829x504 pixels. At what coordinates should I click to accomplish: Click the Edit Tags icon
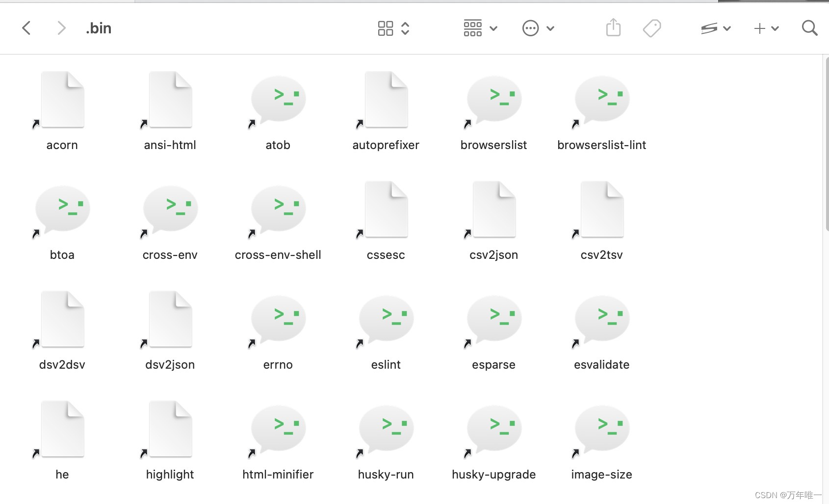tap(652, 28)
